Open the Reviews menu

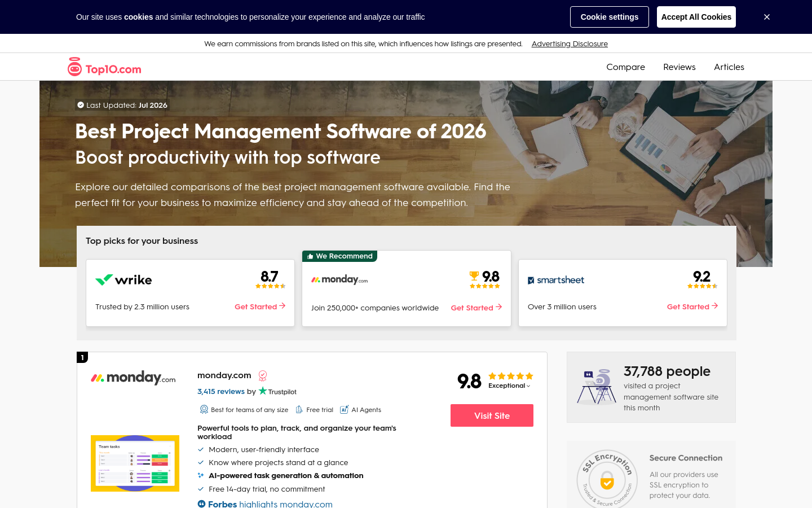[x=679, y=67]
